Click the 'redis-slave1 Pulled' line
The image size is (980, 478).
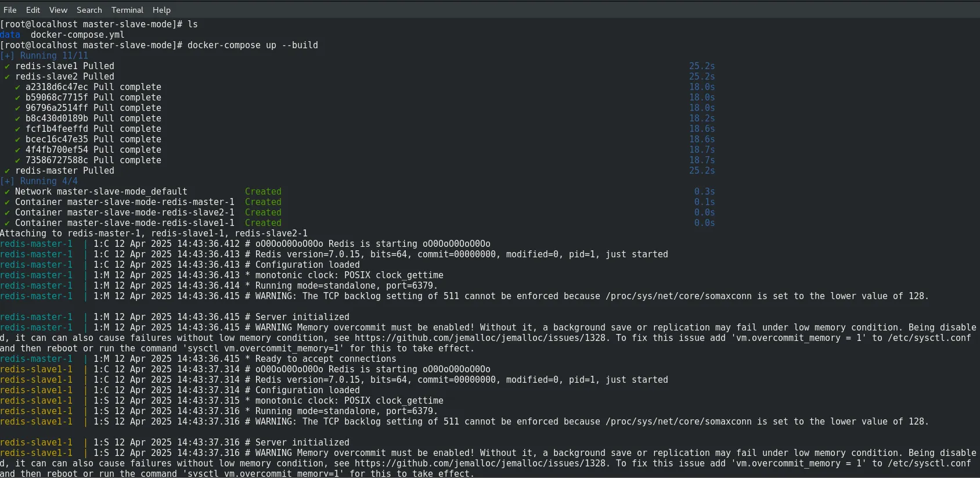pos(59,66)
